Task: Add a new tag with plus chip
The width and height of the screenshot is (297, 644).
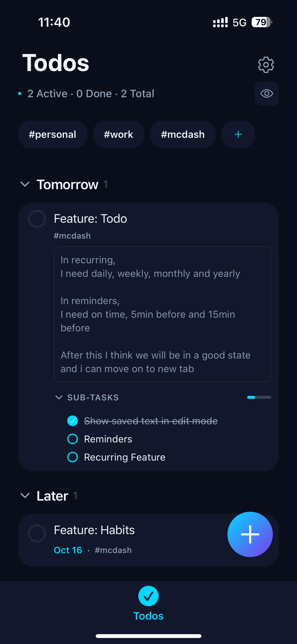Action: pyautogui.click(x=238, y=134)
